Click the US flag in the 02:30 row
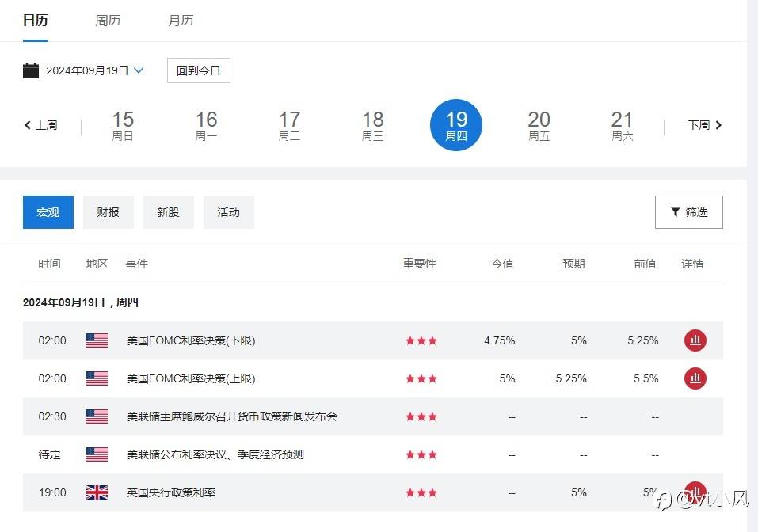 97,416
